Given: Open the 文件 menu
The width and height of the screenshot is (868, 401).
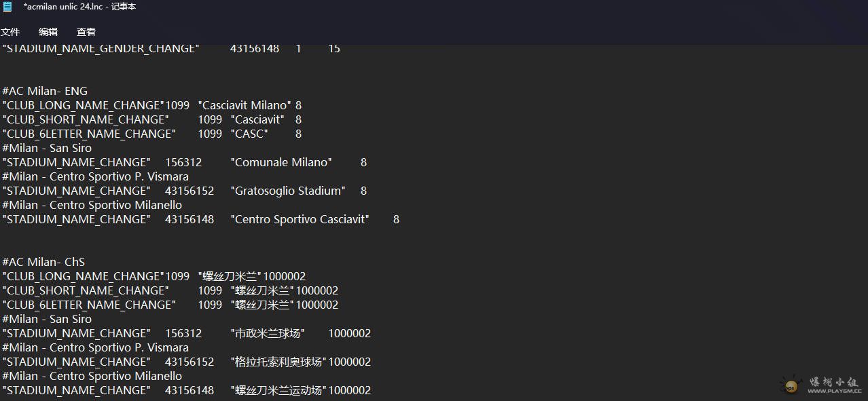Looking at the screenshot, I should point(10,32).
